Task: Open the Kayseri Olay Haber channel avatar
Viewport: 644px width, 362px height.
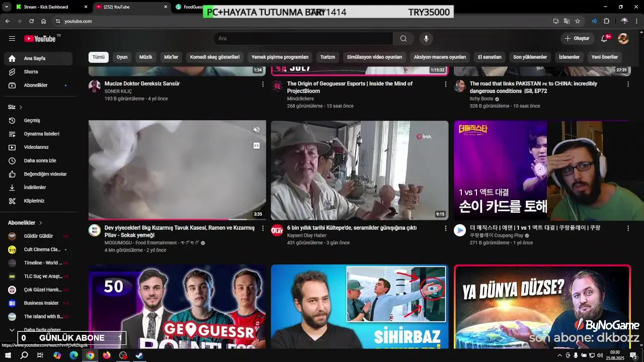Action: coord(277,230)
